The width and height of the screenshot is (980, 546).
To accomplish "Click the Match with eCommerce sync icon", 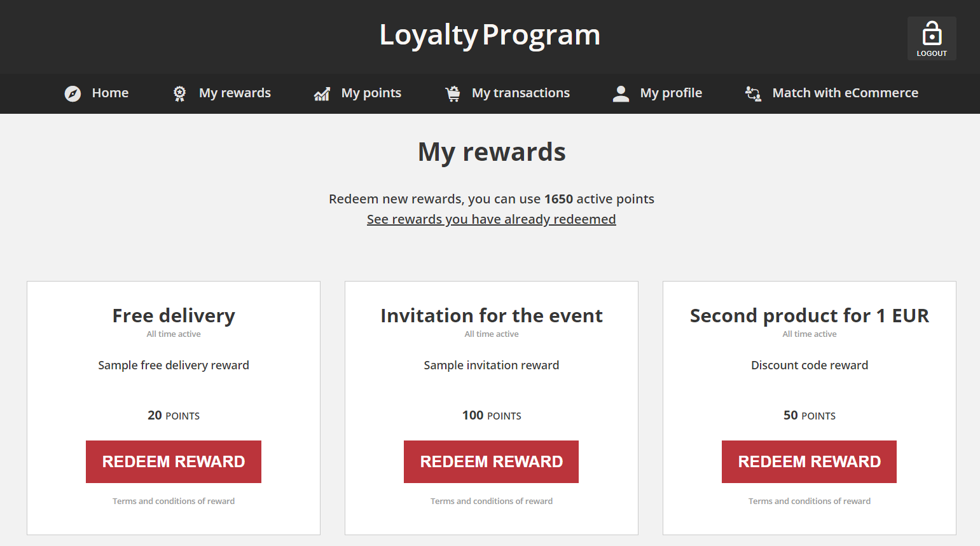I will [753, 93].
